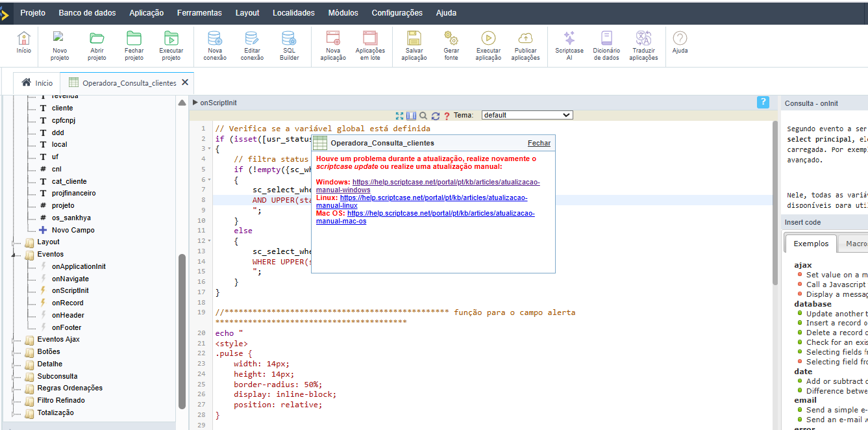The image size is (868, 430).
Task: Click Novo Campo in field tree
Action: tap(73, 230)
